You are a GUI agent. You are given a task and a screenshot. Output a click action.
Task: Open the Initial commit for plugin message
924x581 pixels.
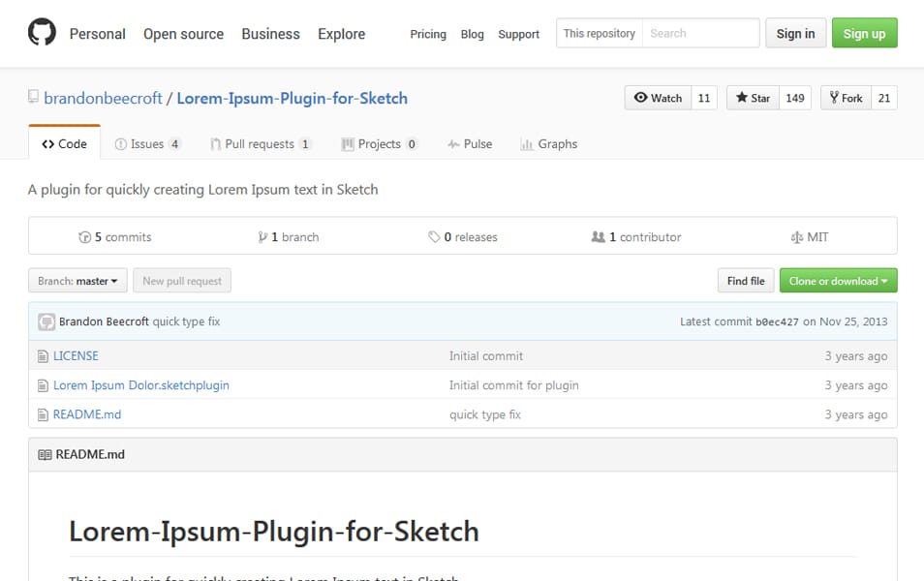click(514, 385)
